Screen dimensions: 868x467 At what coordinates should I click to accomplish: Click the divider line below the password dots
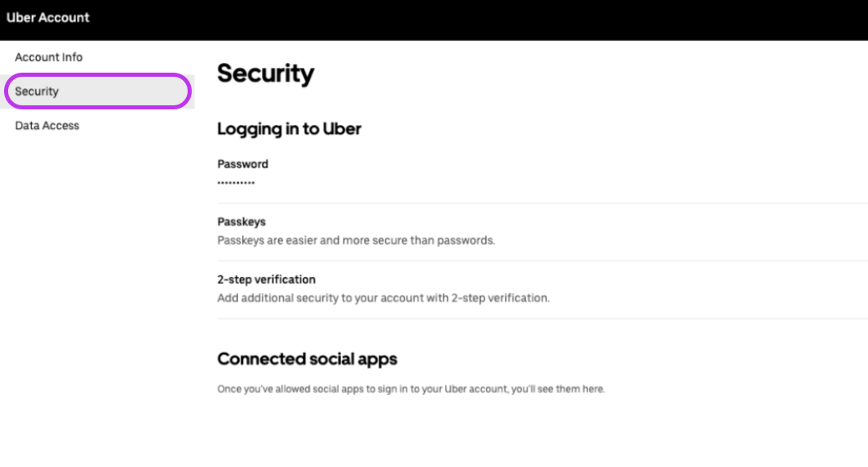coord(538,203)
